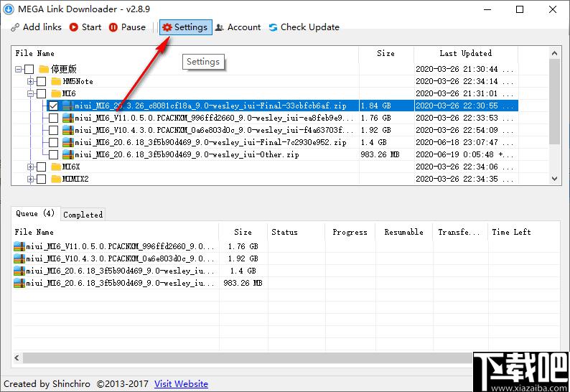Sort tree by Size column header
The image size is (570, 392).
click(386, 53)
